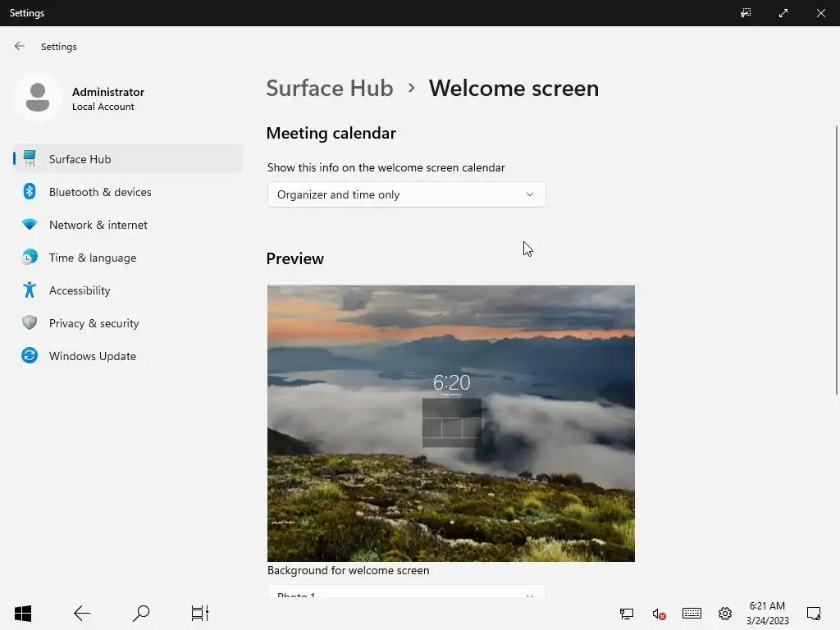
Task: Toggle full screen with the diagonal arrows
Action: [783, 13]
